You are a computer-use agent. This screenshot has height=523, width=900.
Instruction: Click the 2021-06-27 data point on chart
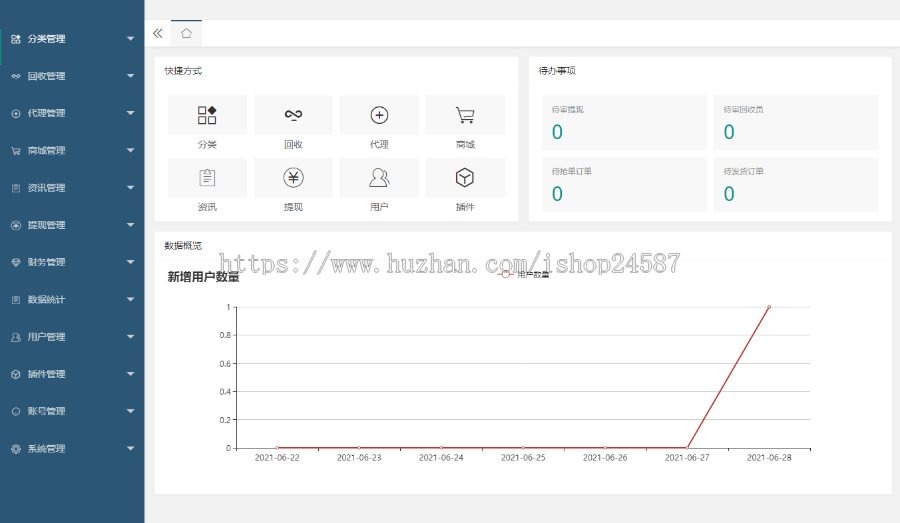point(687,447)
